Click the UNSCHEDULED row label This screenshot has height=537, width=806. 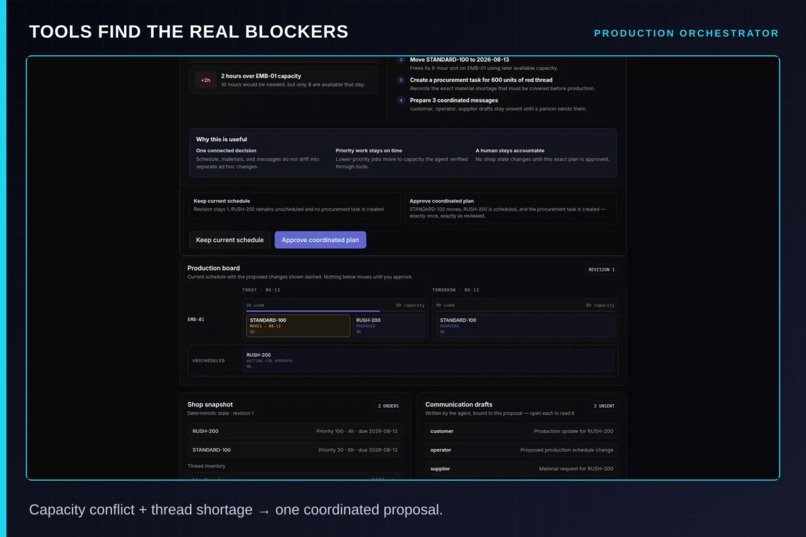pyautogui.click(x=208, y=361)
